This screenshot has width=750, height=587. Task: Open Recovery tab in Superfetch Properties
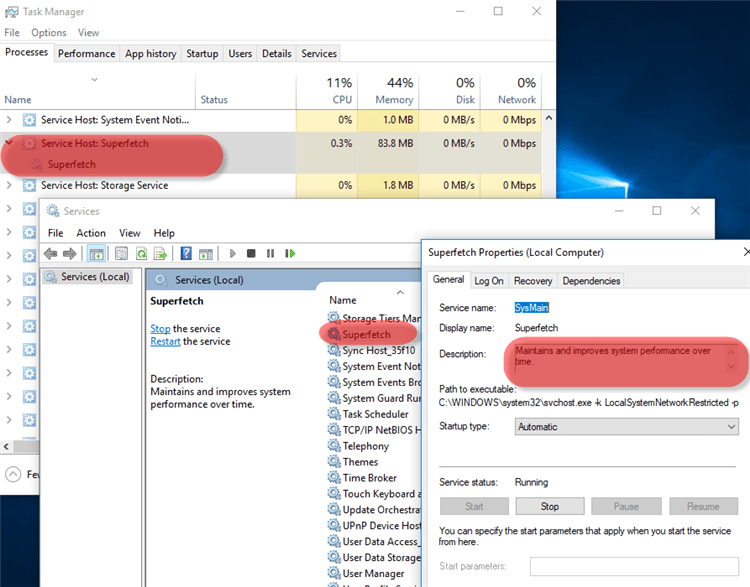[533, 281]
